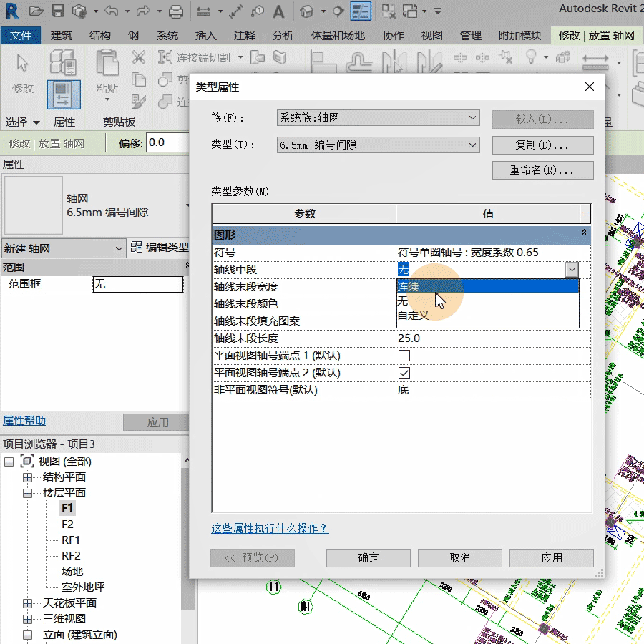Click the default 3D view house icon
This screenshot has height=644, width=644.
tap(306, 11)
